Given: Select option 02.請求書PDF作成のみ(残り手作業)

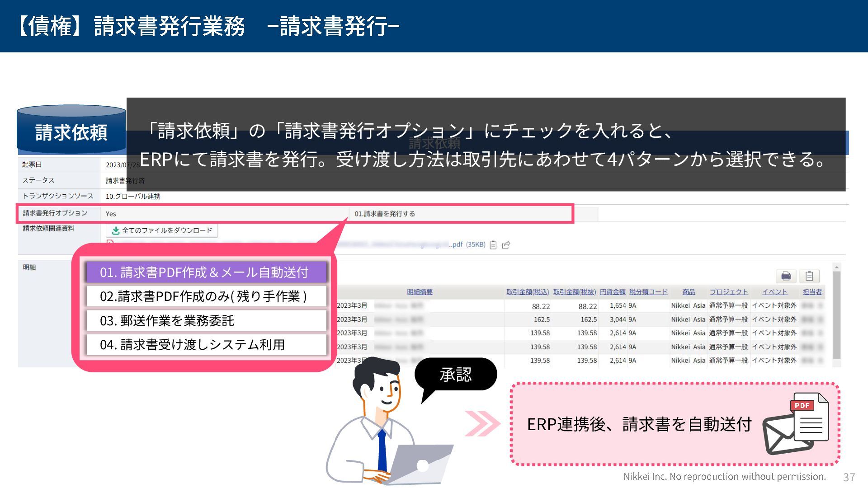Looking at the screenshot, I should click(206, 296).
